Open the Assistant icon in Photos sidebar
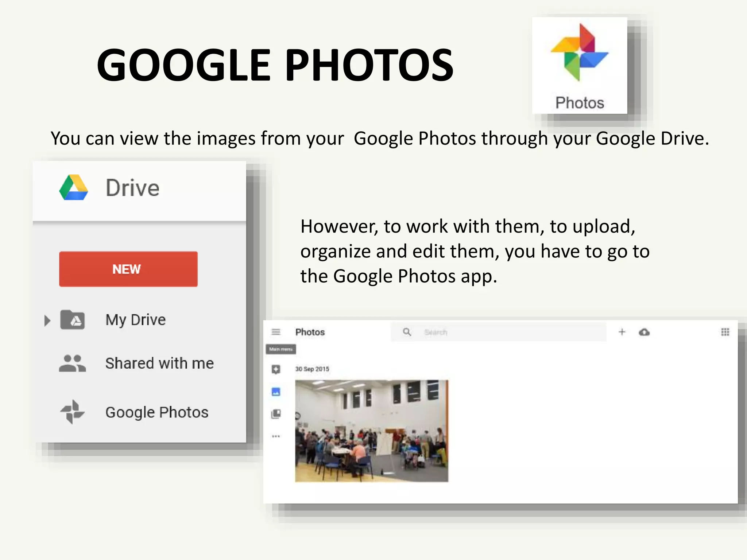Image resolution: width=747 pixels, height=560 pixels. [276, 370]
